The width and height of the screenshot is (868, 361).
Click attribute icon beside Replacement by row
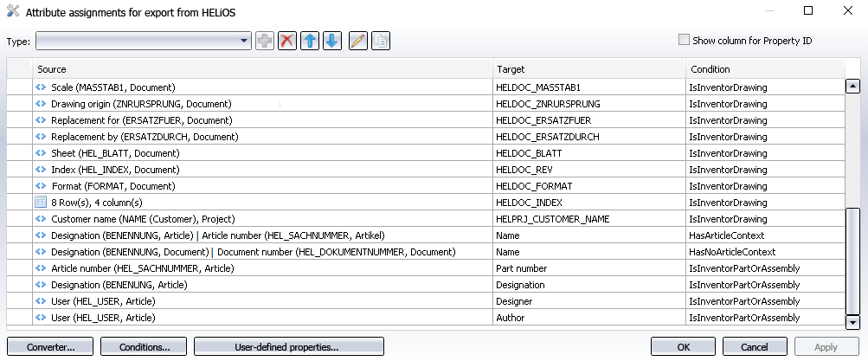(x=41, y=137)
